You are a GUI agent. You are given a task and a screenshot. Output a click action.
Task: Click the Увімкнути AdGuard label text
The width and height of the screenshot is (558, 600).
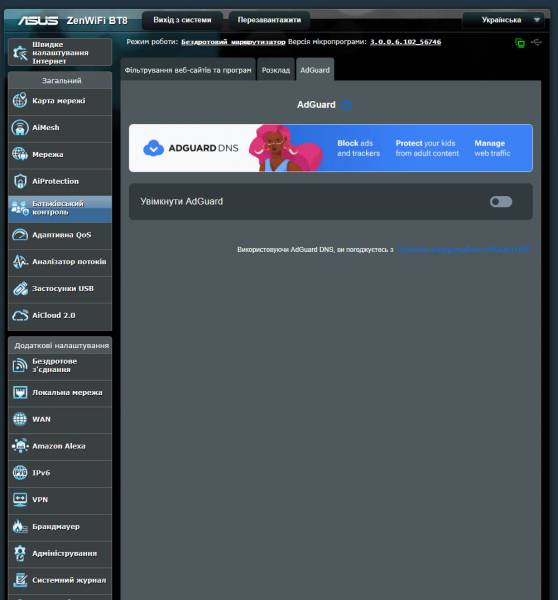pos(181,201)
